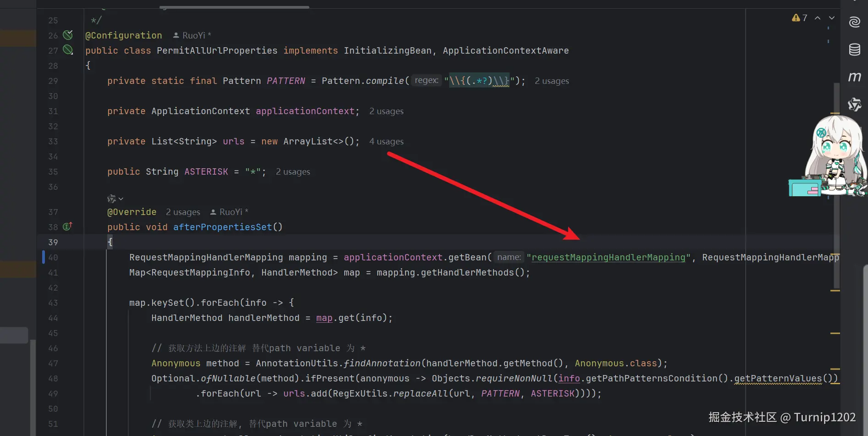Image resolution: width=868 pixels, height=436 pixels.
Task: Click the RuoYi author hint beside @Override
Action: (229, 212)
